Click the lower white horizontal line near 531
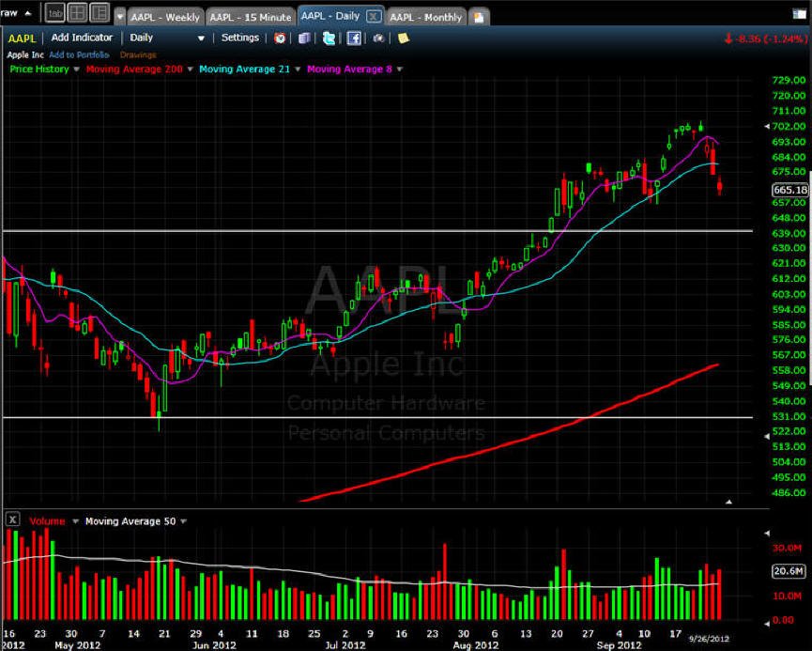 tap(377, 417)
